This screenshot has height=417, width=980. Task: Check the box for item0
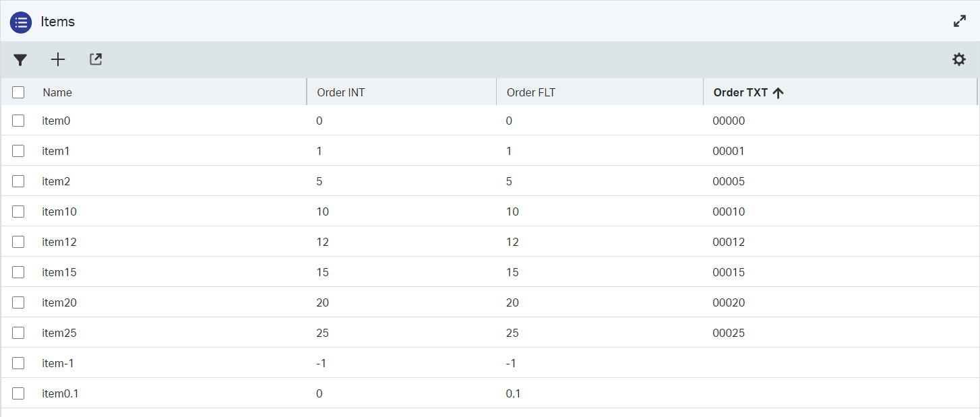(18, 121)
